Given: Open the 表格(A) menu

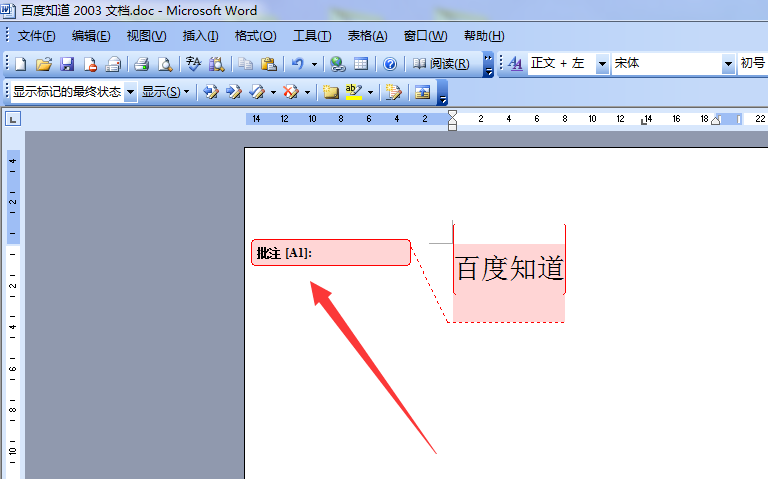Looking at the screenshot, I should 367,36.
